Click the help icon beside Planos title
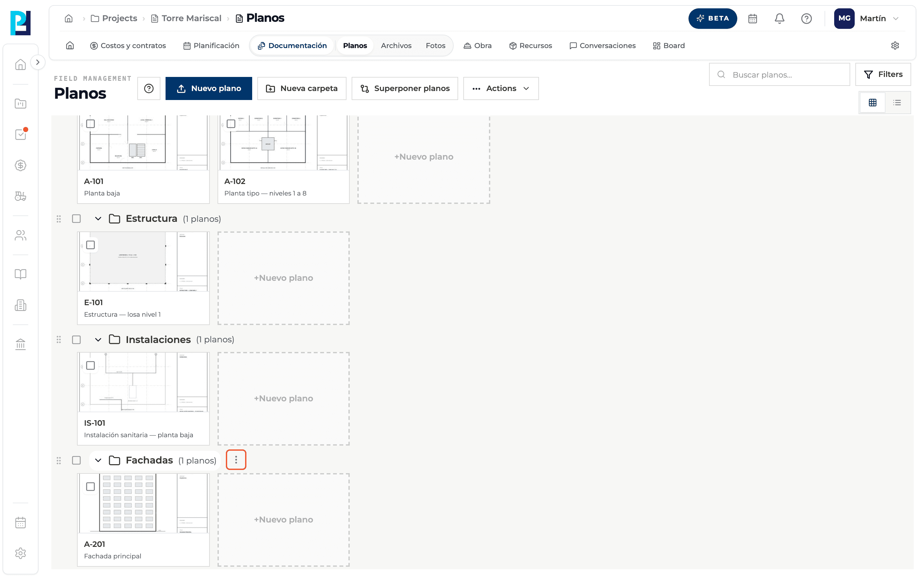 coord(149,88)
